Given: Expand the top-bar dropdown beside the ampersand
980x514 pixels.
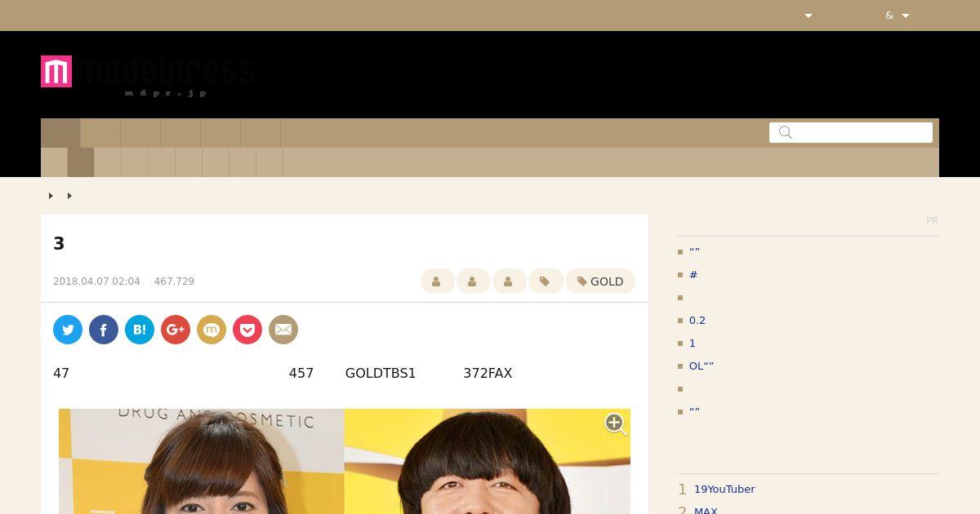Looking at the screenshot, I should tap(906, 16).
